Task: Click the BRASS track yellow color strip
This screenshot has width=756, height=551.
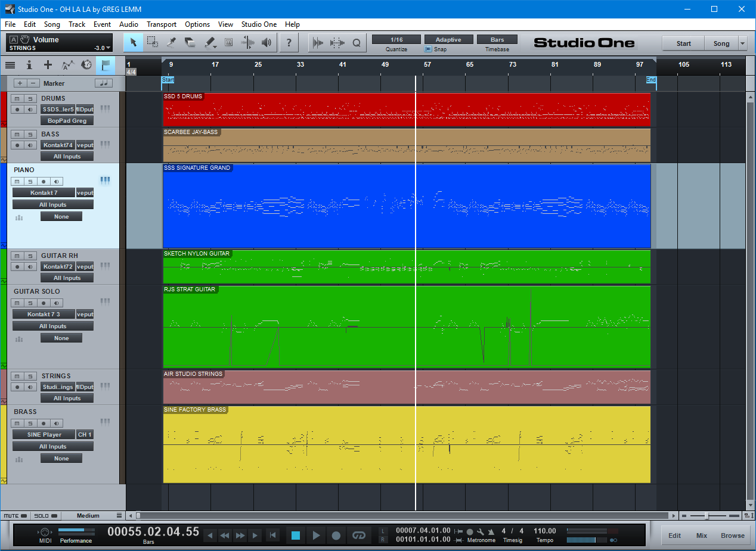Action: point(4,444)
